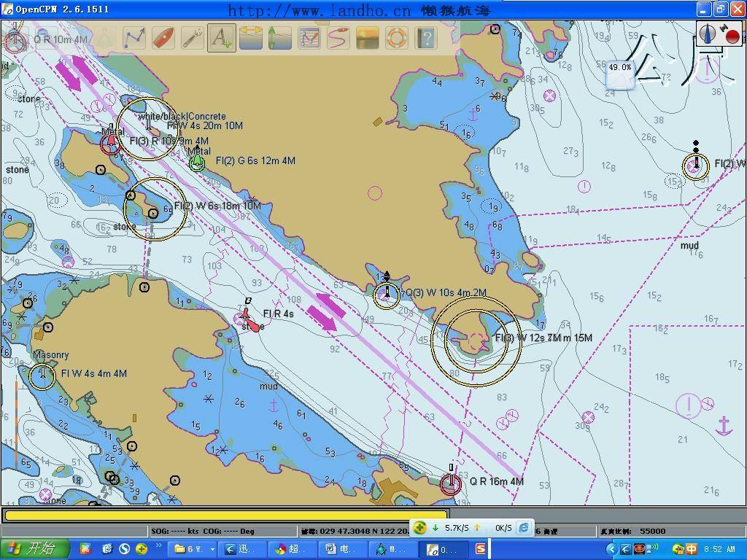Click the pink traffic direction arrows mid-channel
747x560 pixels.
tap(326, 311)
